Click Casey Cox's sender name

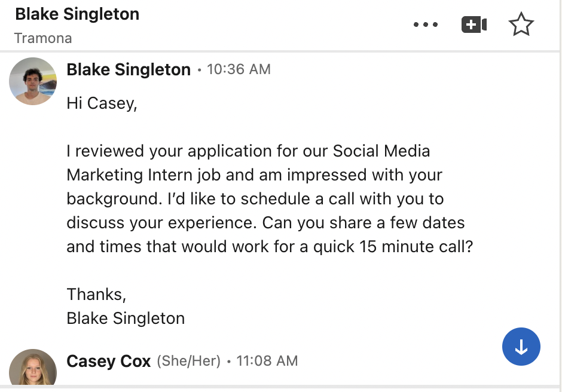click(108, 361)
